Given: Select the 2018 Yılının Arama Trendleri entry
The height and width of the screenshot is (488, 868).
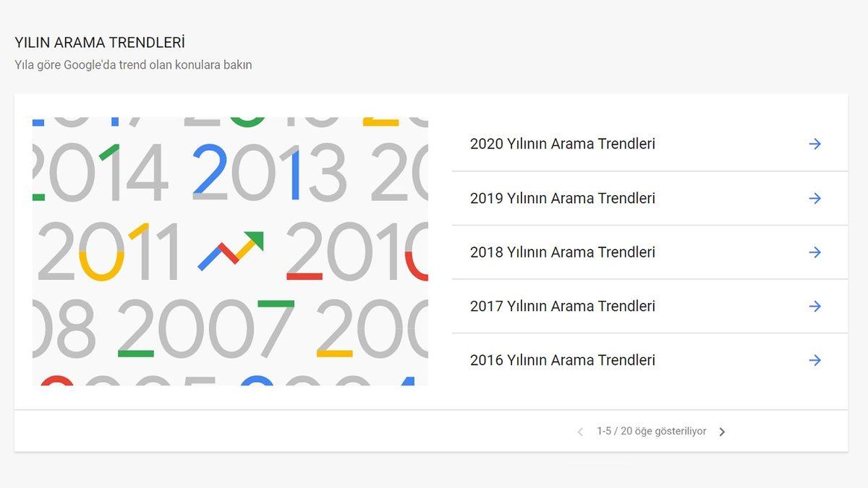Looking at the screenshot, I should 563,252.
